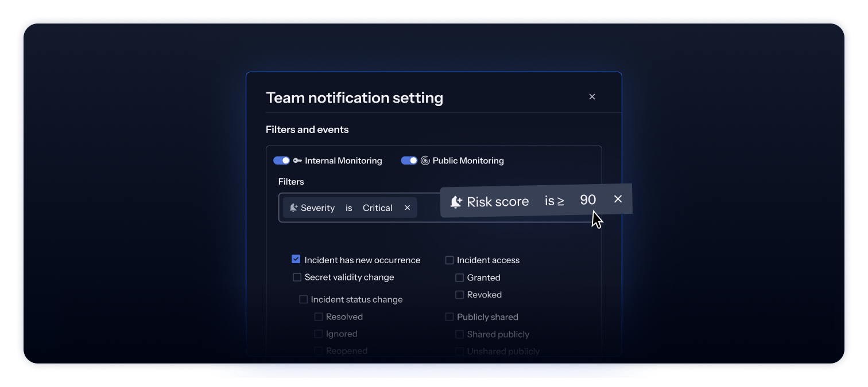This screenshot has width=868, height=387.
Task: Toggle Public Monitoring switch
Action: 409,161
